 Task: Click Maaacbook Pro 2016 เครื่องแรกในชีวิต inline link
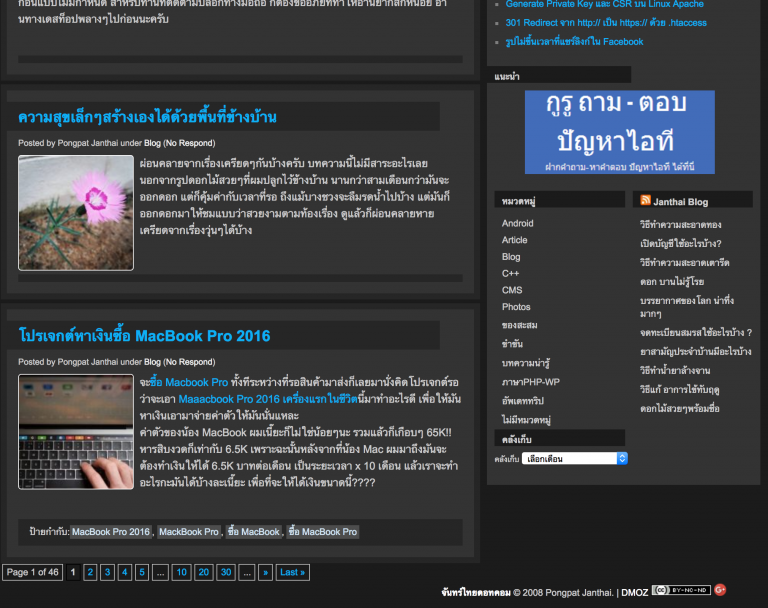point(268,399)
